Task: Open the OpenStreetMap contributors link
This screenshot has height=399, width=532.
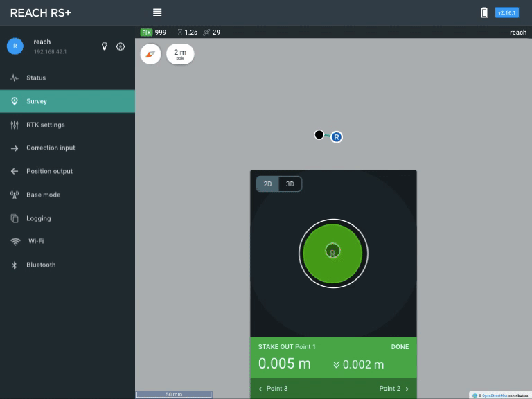Action: (493, 396)
